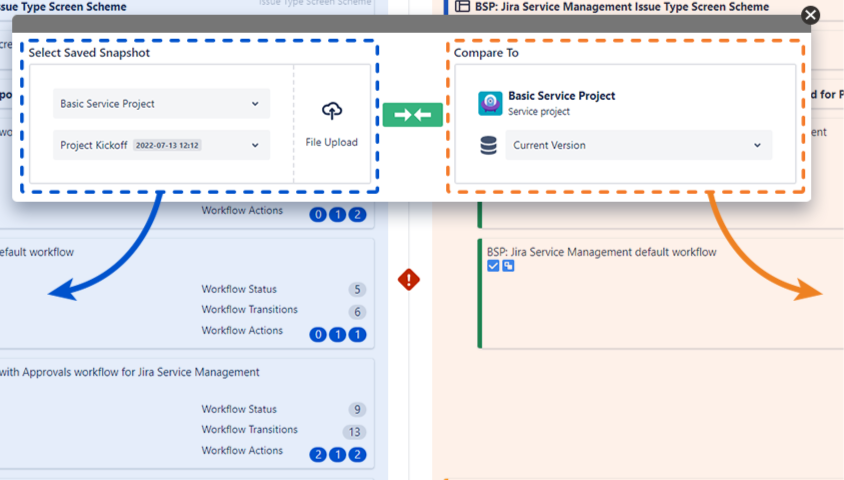Viewport: 844px width, 480px height.
Task: Click the Basic Service Project name in Compare To
Action: pos(561,96)
